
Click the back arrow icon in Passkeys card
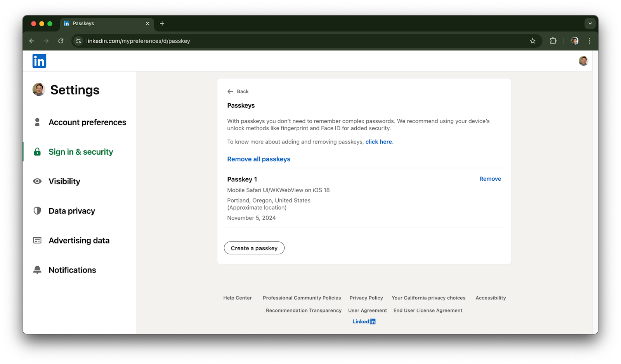[x=230, y=91]
